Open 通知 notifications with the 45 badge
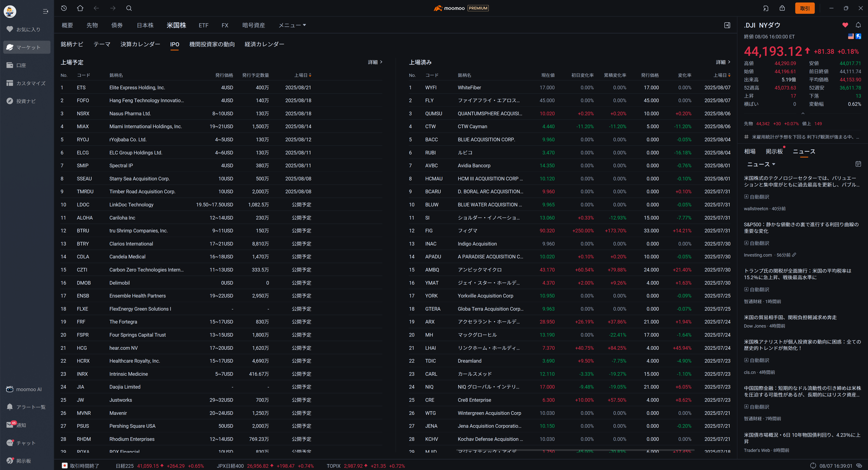 [27, 425]
